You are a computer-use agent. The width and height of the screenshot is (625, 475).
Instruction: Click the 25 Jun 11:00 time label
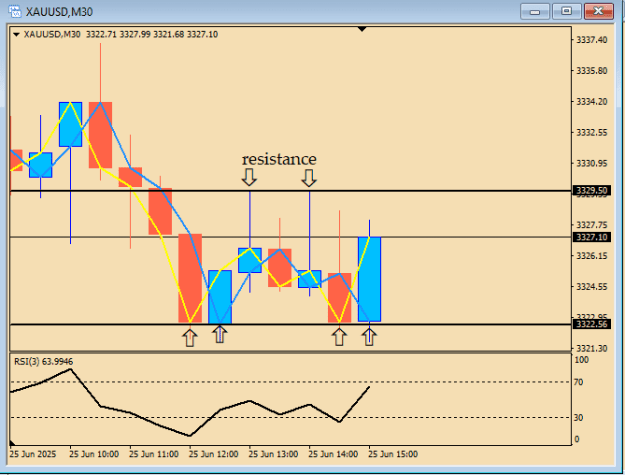tap(154, 454)
